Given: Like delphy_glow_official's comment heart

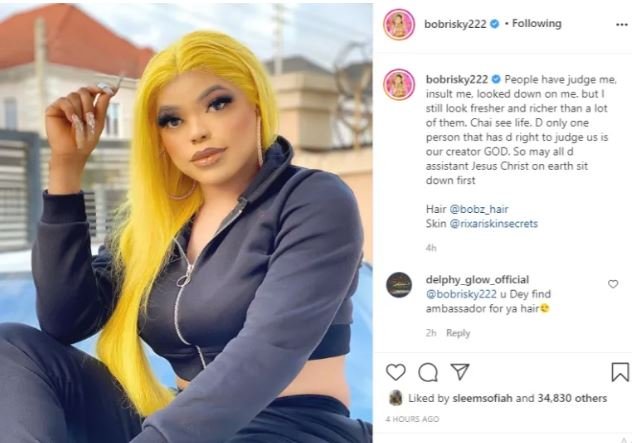Looking at the screenshot, I should click(x=613, y=284).
